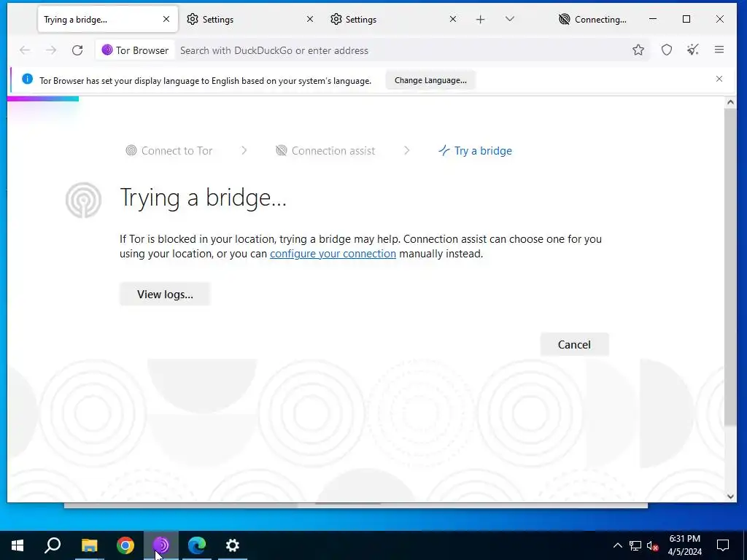Image resolution: width=747 pixels, height=560 pixels.
Task: Click the Change Language... button
Action: (x=430, y=80)
